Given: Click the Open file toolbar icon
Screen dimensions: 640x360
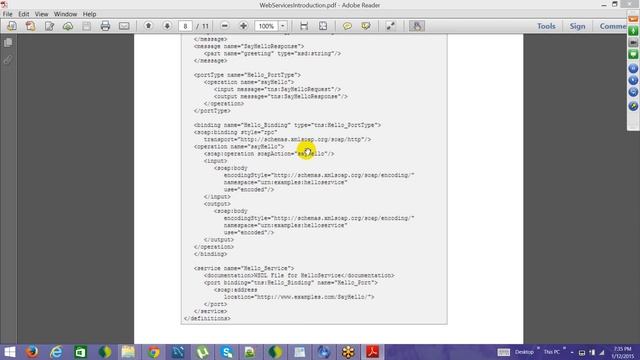Looking at the screenshot, I should tap(12, 26).
